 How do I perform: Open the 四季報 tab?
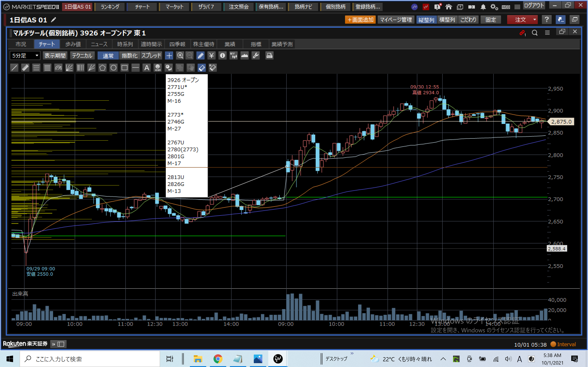[177, 44]
